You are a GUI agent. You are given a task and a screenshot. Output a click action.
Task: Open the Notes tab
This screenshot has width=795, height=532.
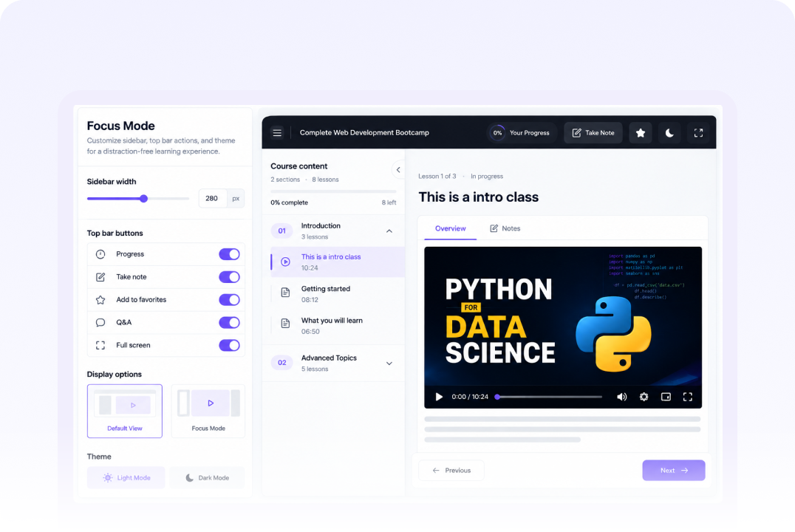click(505, 229)
